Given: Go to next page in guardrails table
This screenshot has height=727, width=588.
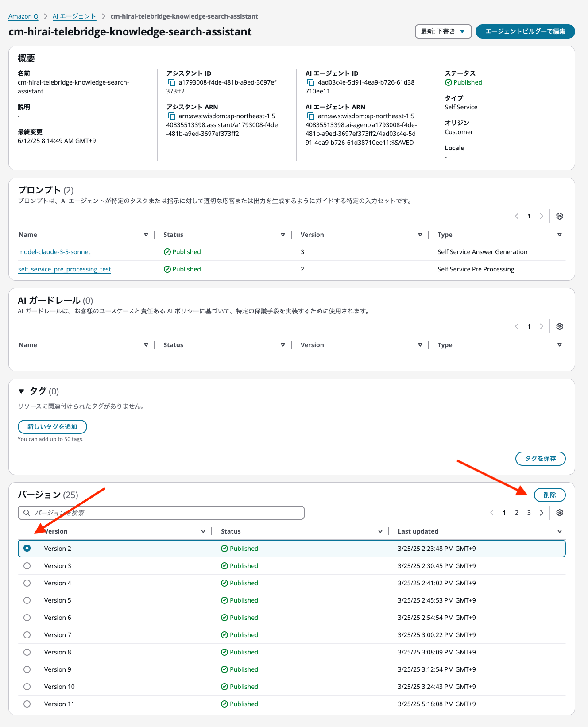Looking at the screenshot, I should click(541, 326).
